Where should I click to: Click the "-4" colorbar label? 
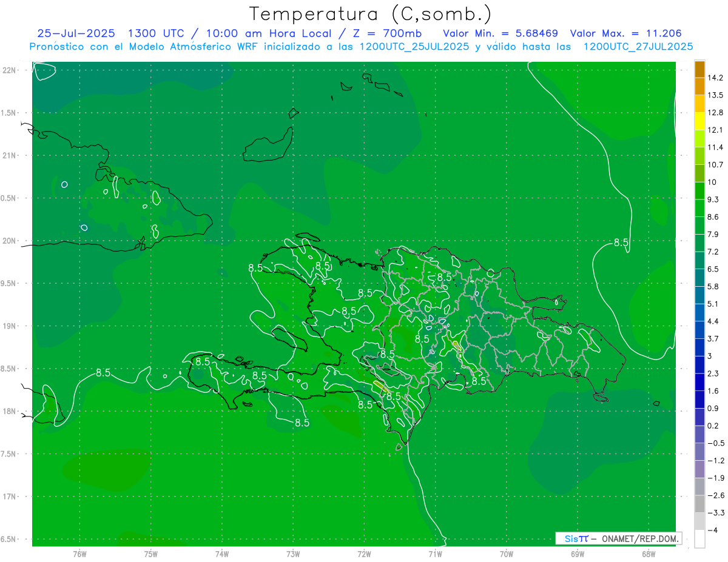pyautogui.click(x=713, y=530)
